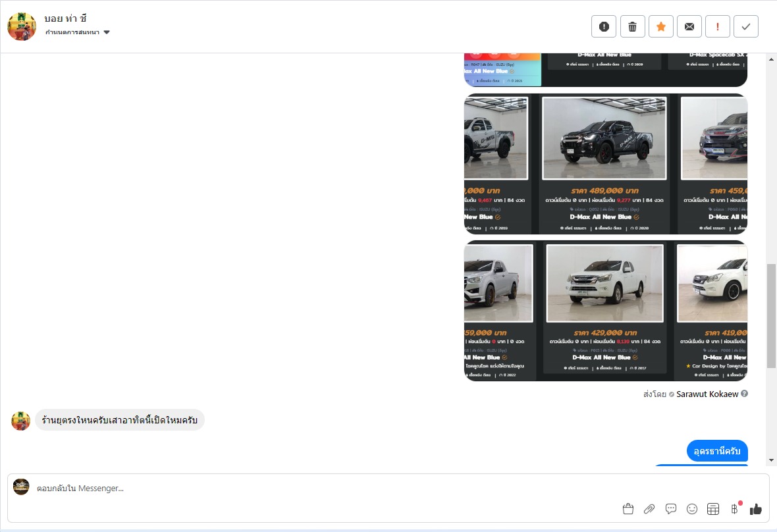
Task: Delete conversation using trash can icon
Action: [x=632, y=26]
